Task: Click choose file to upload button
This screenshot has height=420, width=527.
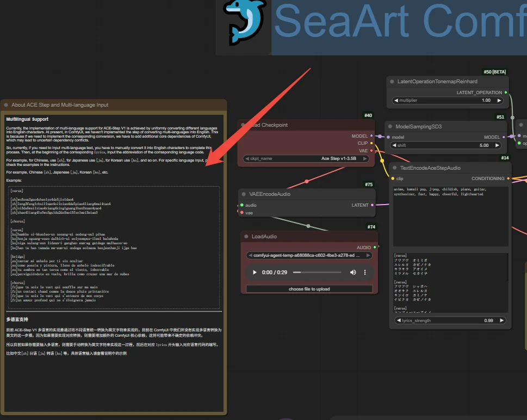Action: (x=309, y=289)
